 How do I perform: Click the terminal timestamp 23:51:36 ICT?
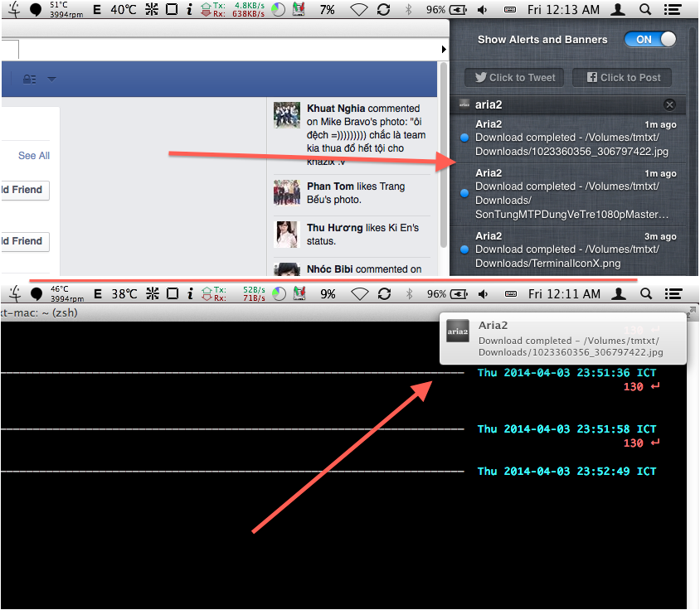pos(567,373)
